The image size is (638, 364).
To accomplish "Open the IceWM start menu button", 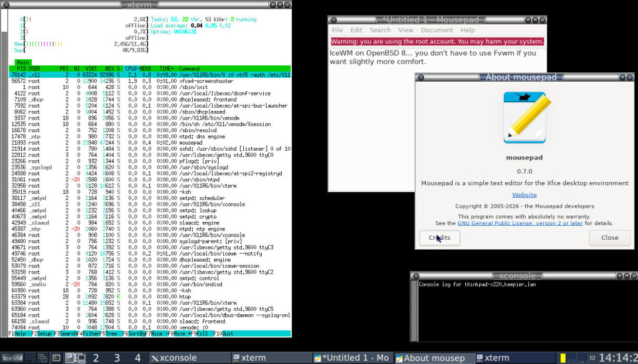I will (12, 358).
